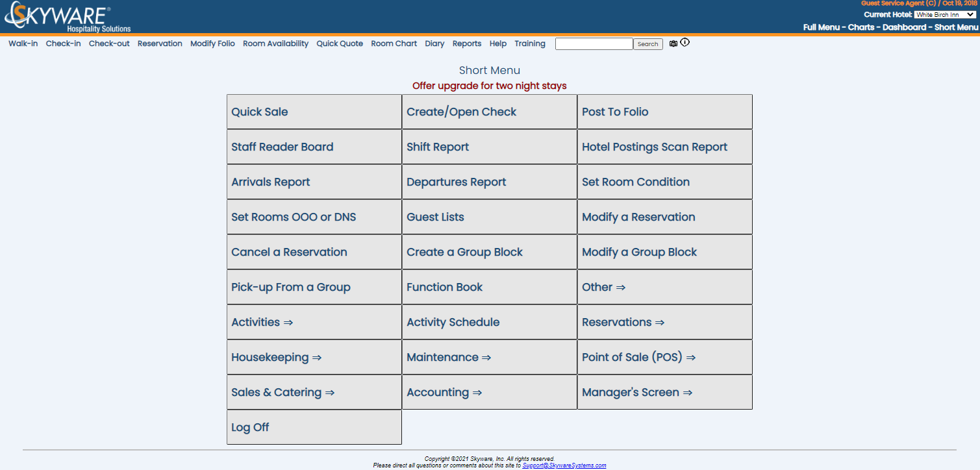Click the Pick-up From a Group tile
This screenshot has width=980, height=470.
click(x=314, y=287)
